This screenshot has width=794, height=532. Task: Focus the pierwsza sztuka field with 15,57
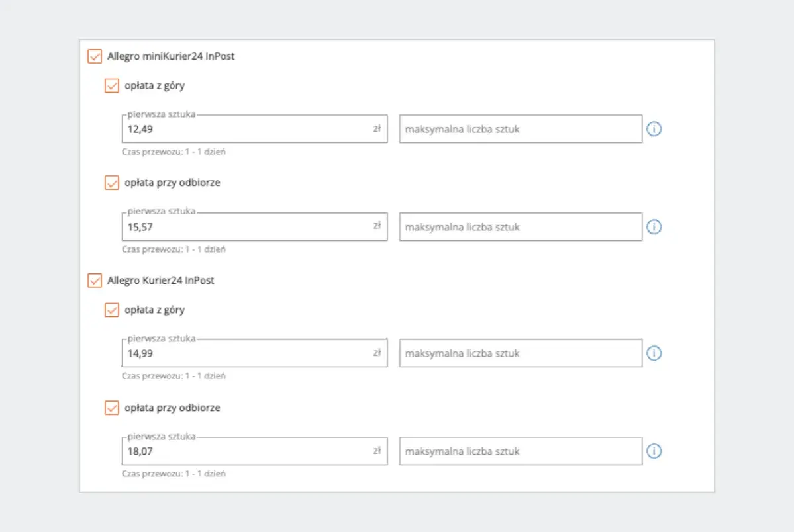click(x=255, y=227)
